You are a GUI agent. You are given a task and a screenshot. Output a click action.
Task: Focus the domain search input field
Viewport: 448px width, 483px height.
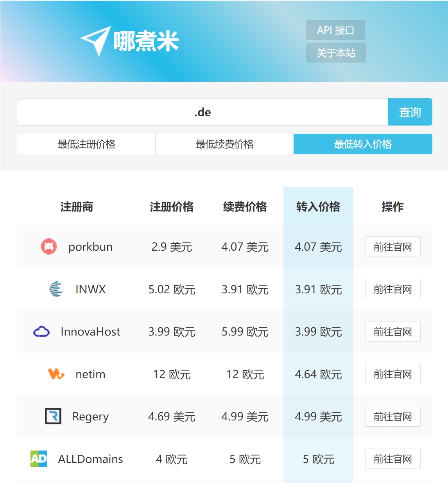[x=202, y=112]
